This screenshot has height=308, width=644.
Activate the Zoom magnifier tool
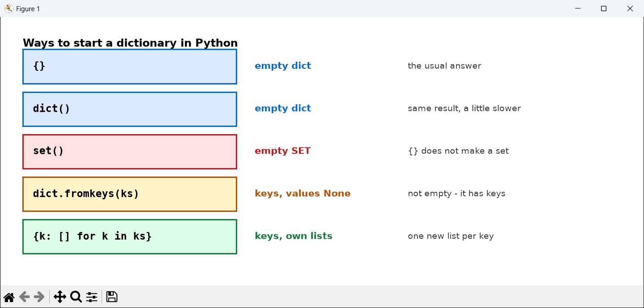click(76, 297)
